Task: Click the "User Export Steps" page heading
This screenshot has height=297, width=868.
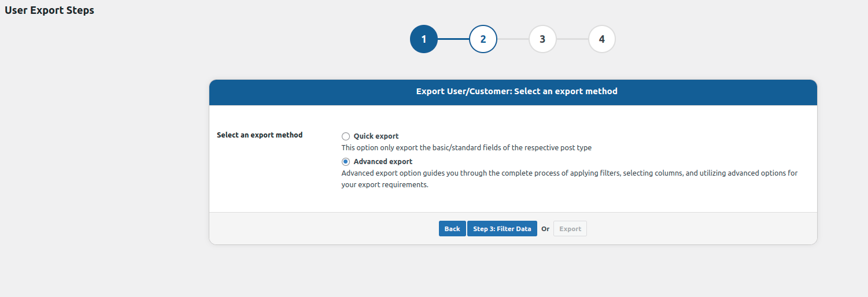Action: (x=49, y=10)
